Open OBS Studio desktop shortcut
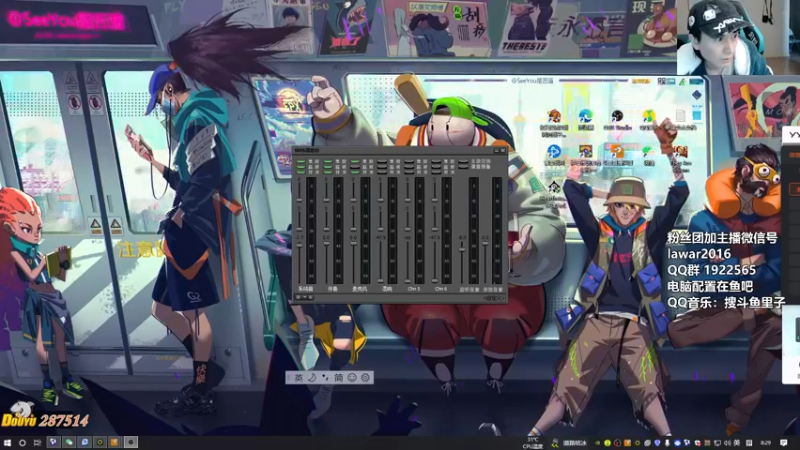 [617, 116]
